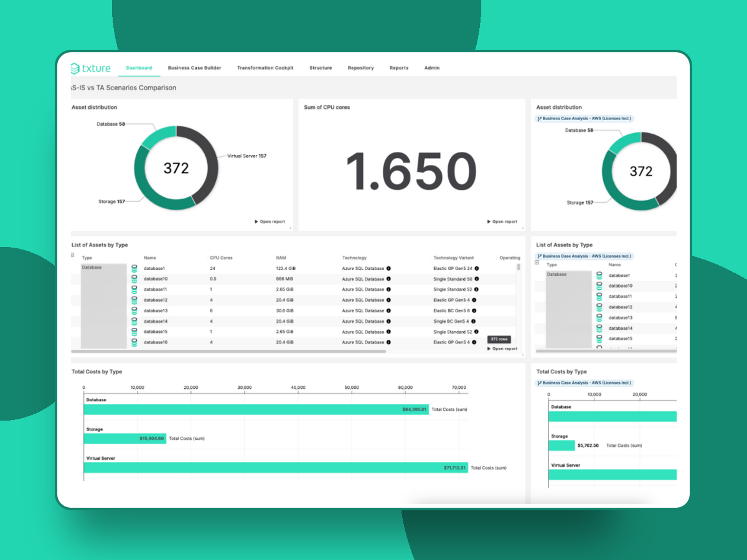Click the database icon next to database16
Image resolution: width=747 pixels, height=560 pixels.
134,342
